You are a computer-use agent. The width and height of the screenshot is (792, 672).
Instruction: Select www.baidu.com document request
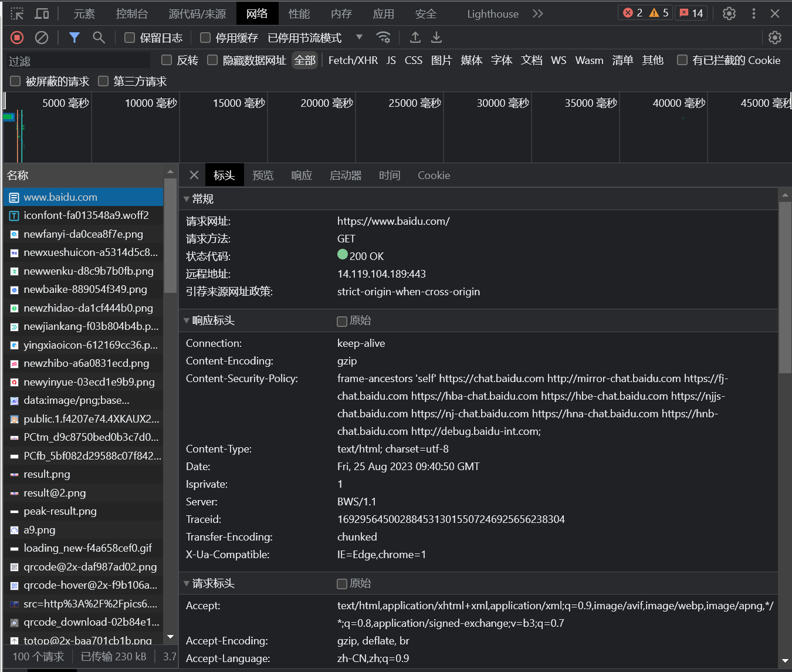tap(83, 197)
